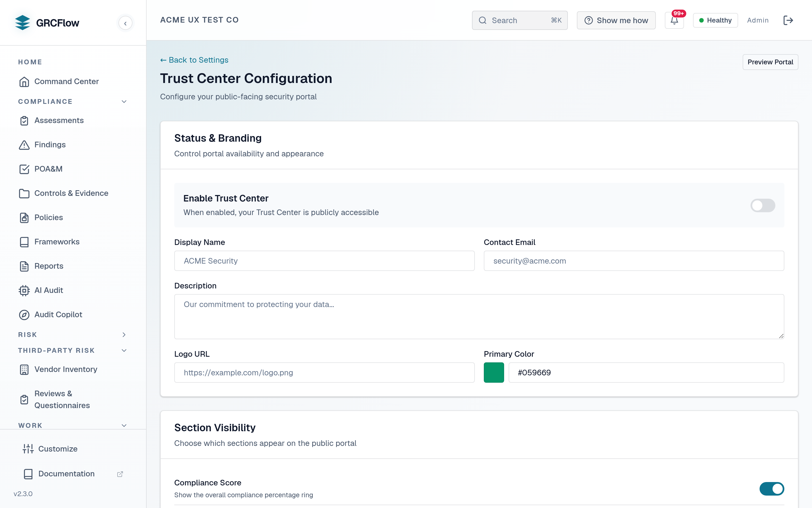Click the 99+ notification badge
This screenshot has width=812, height=508.
tap(678, 14)
